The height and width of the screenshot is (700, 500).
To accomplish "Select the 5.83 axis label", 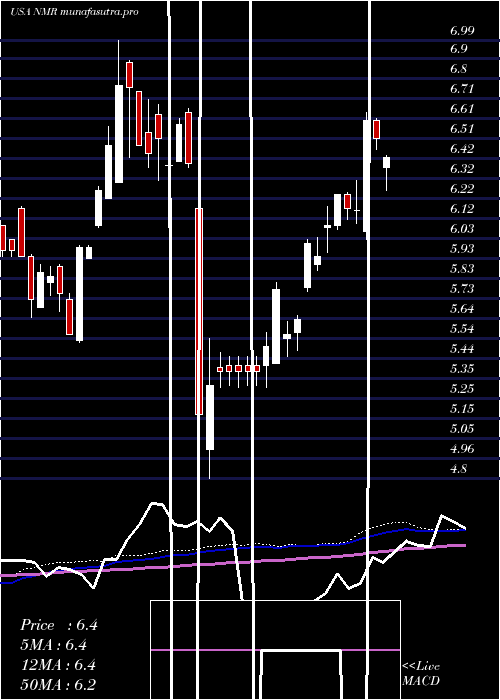I will 462,269.
